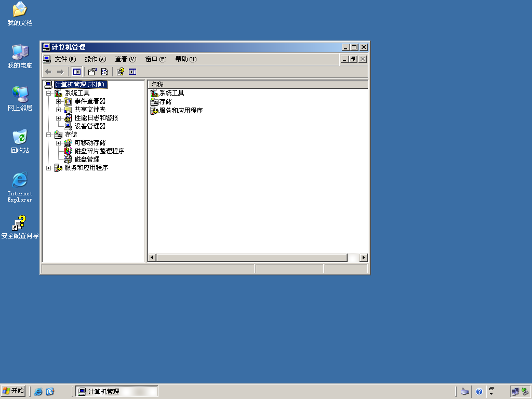This screenshot has height=399, width=532.
Task: Launch Internet Explorer from quick launch
Action: [x=38, y=392]
